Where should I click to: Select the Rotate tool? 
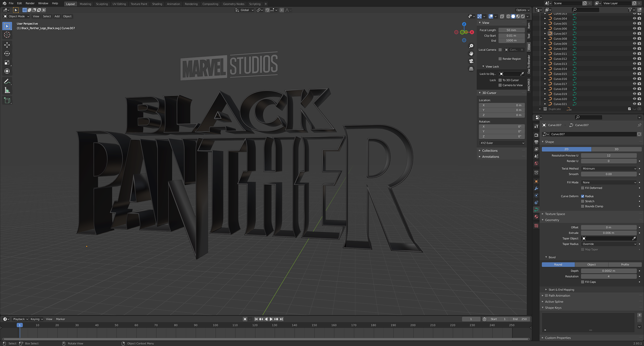coord(7,54)
